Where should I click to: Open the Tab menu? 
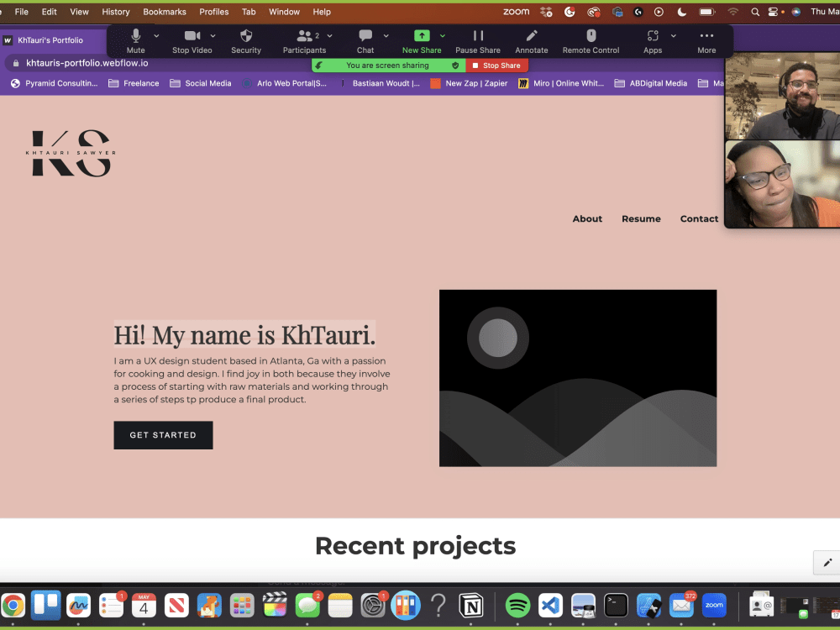coord(249,12)
